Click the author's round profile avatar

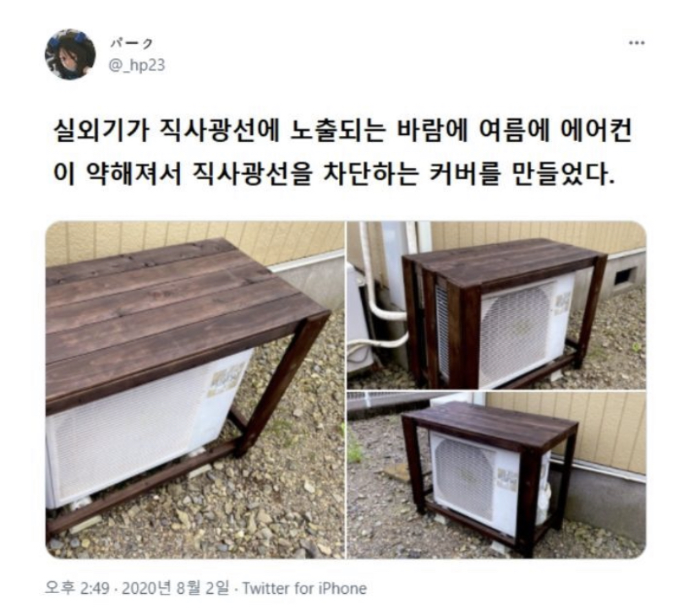pyautogui.click(x=70, y=54)
